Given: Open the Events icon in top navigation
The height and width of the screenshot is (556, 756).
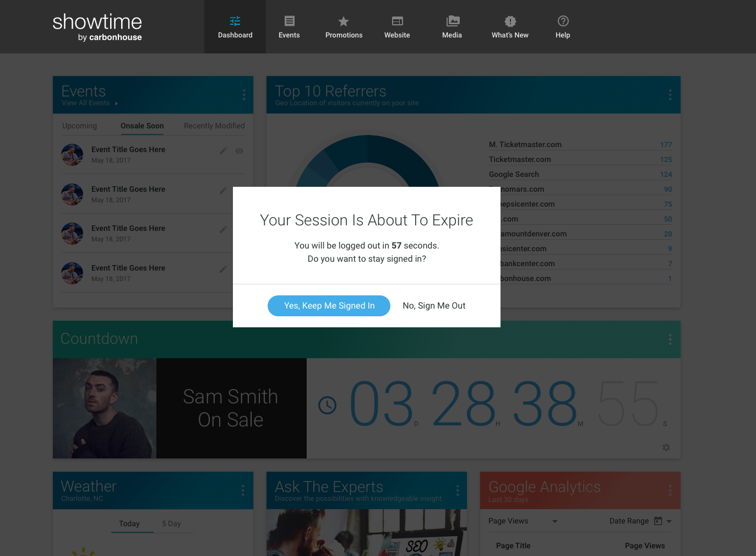Looking at the screenshot, I should tap(289, 21).
